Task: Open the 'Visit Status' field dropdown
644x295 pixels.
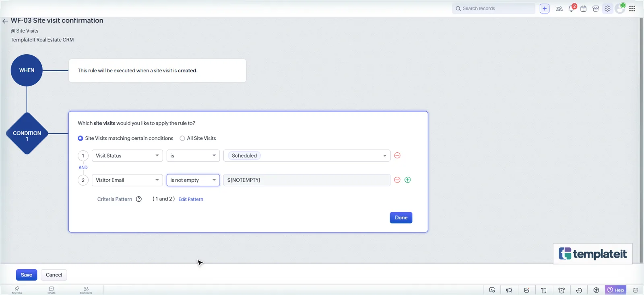Action: tap(127, 156)
